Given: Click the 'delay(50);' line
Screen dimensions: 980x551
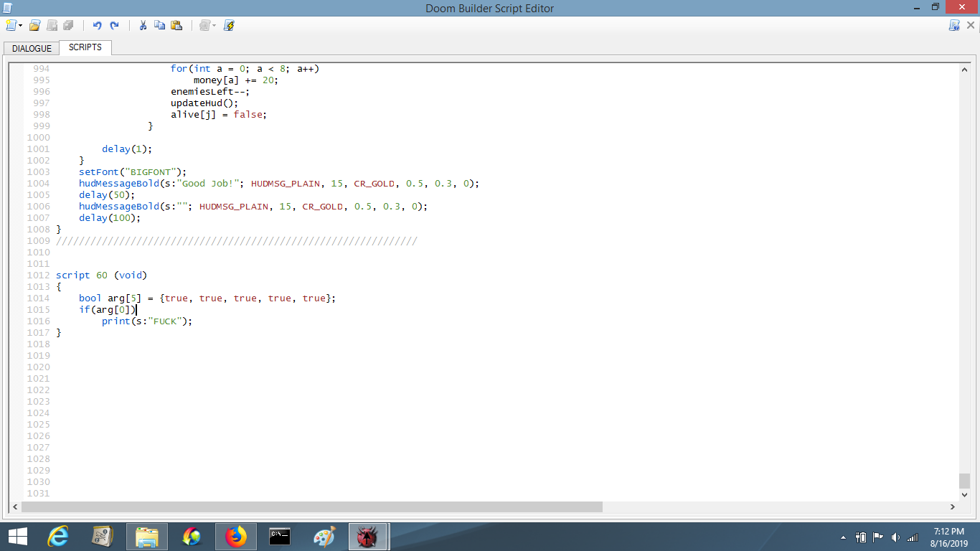Looking at the screenshot, I should click(x=107, y=195).
